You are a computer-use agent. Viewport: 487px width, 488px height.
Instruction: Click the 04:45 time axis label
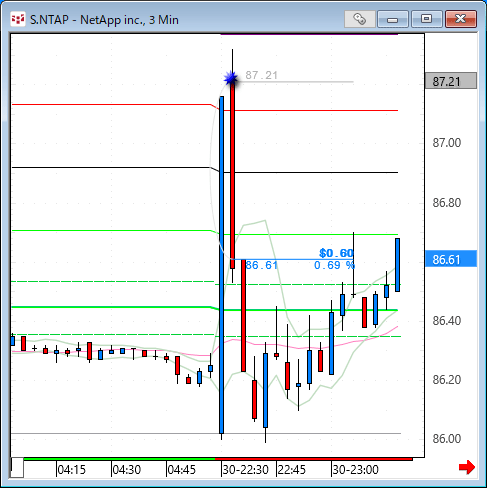(182, 470)
